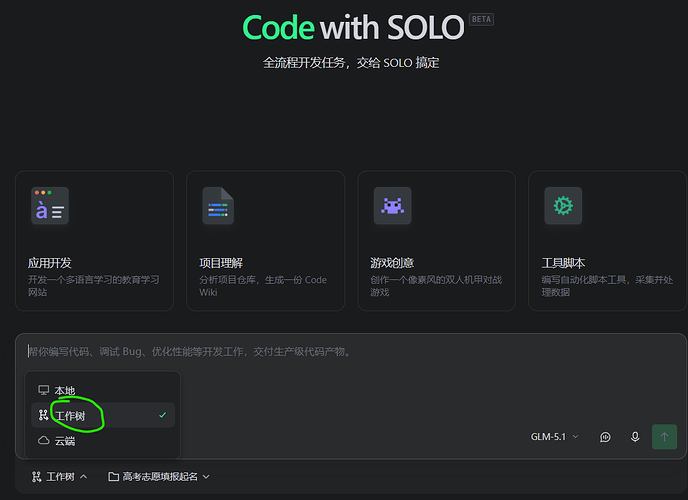The image size is (688, 500).
Task: Click the 应用开发 card icon
Action: [50, 206]
